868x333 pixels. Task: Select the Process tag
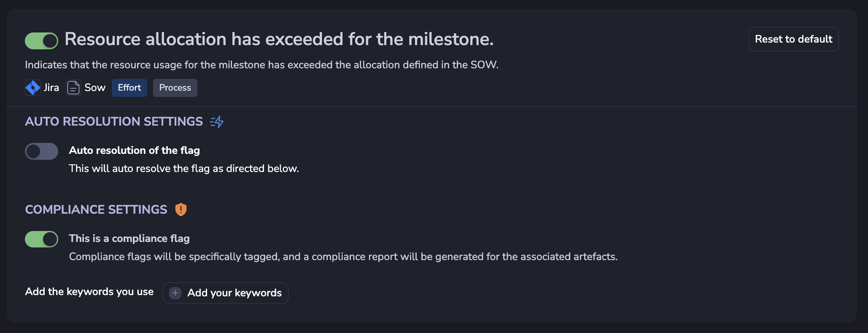coord(175,88)
